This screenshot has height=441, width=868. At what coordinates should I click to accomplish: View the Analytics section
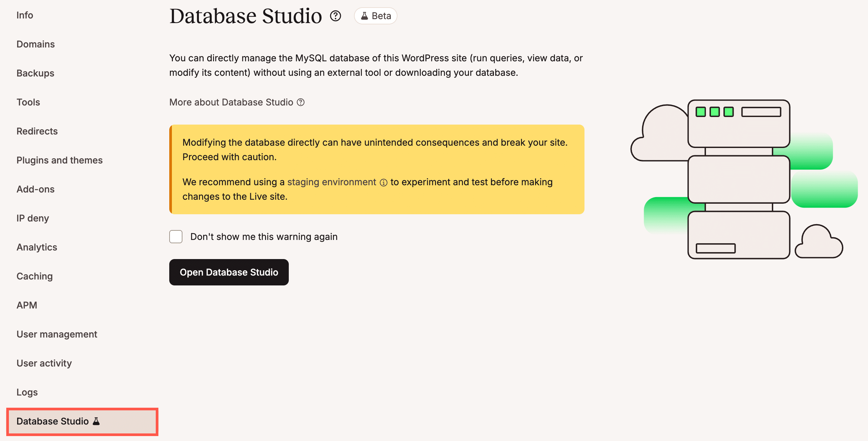[x=37, y=247]
